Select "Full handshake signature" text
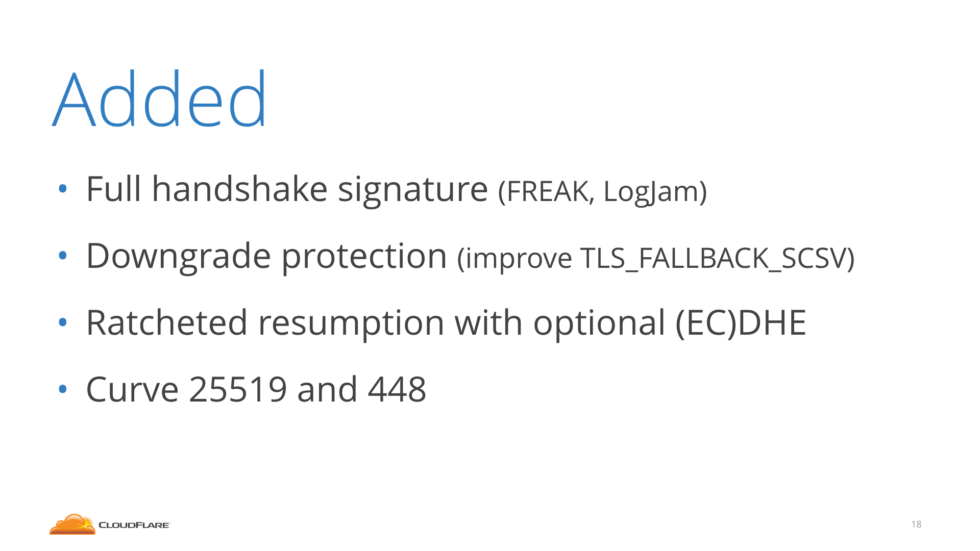 (287, 190)
